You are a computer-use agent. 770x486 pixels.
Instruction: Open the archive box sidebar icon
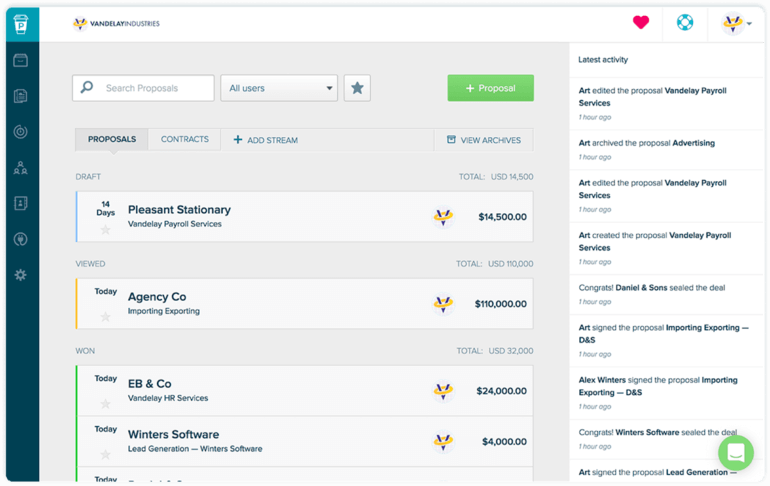pos(21,60)
